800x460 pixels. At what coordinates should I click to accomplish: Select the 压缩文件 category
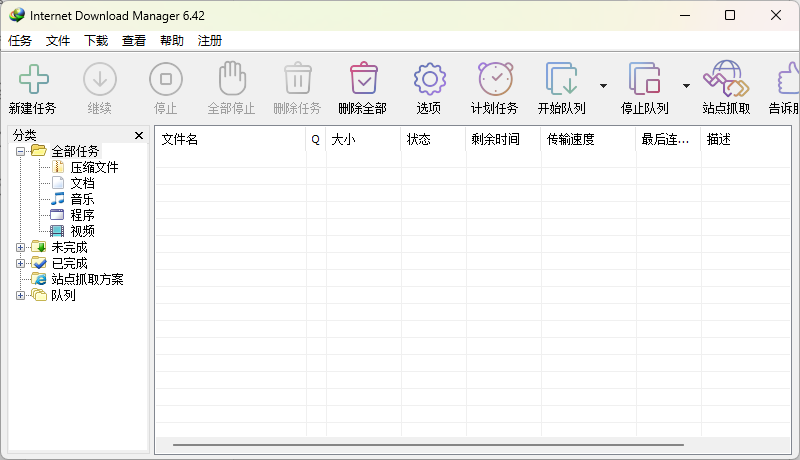tap(94, 167)
